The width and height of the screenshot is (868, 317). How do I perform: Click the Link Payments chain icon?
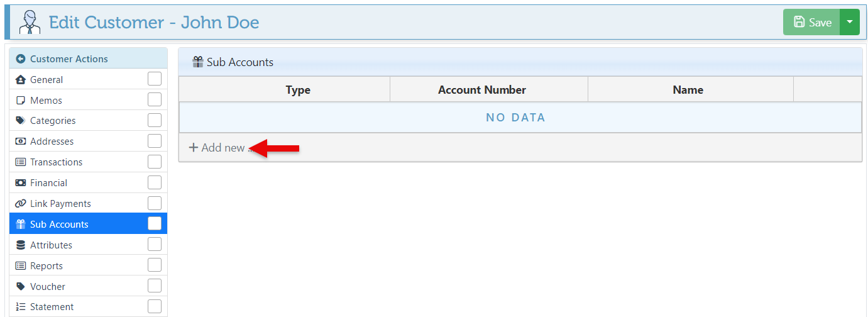20,204
